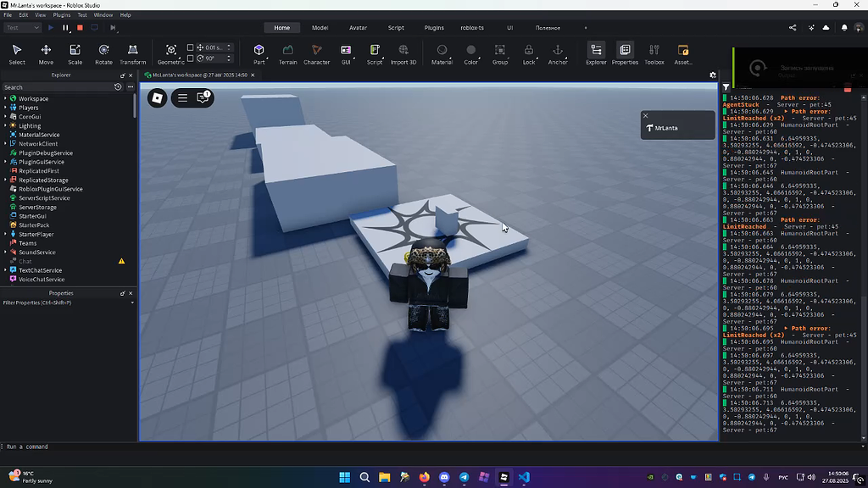868x488 pixels.
Task: Select the Move tool
Action: click(x=46, y=53)
